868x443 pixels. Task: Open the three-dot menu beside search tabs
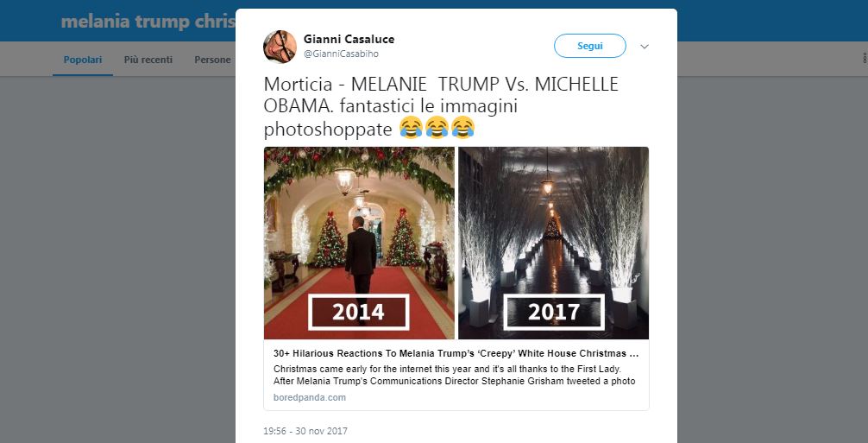tap(864, 60)
